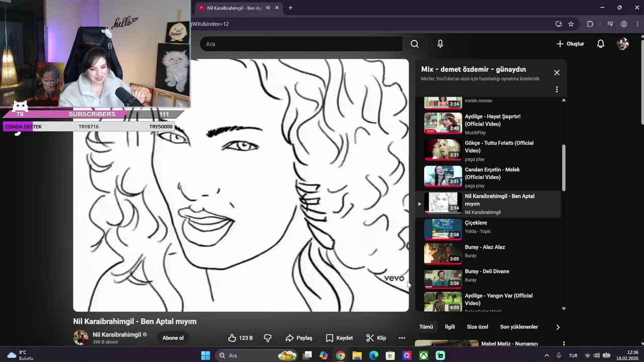Open the weather widget showing 8°C Bulutlu

[20, 355]
